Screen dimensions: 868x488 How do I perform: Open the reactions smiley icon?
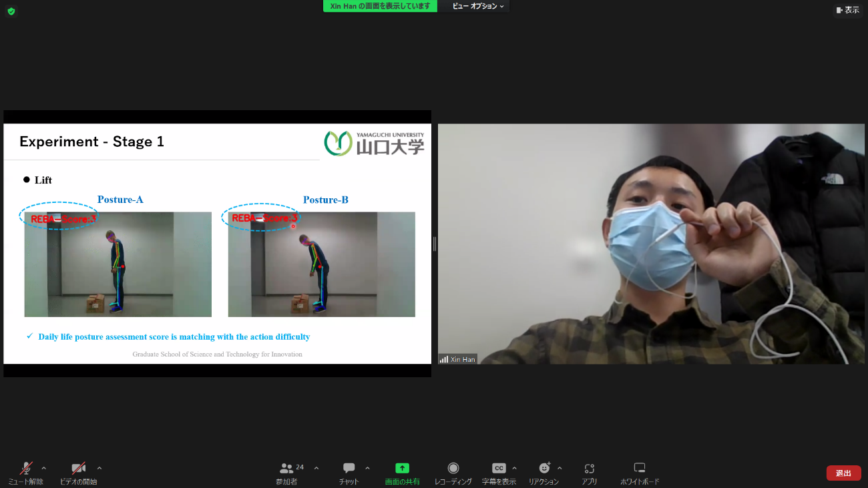544,469
